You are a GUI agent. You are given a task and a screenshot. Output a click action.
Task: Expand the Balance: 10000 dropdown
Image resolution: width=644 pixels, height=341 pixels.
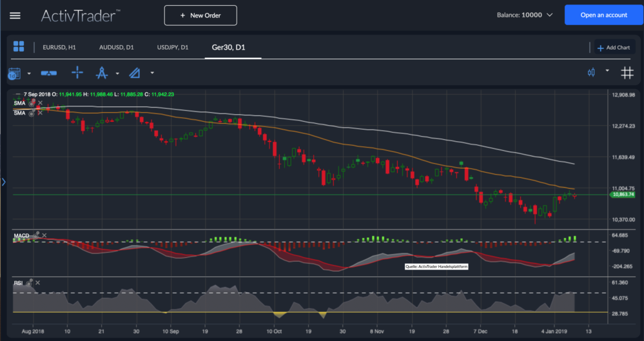point(525,15)
